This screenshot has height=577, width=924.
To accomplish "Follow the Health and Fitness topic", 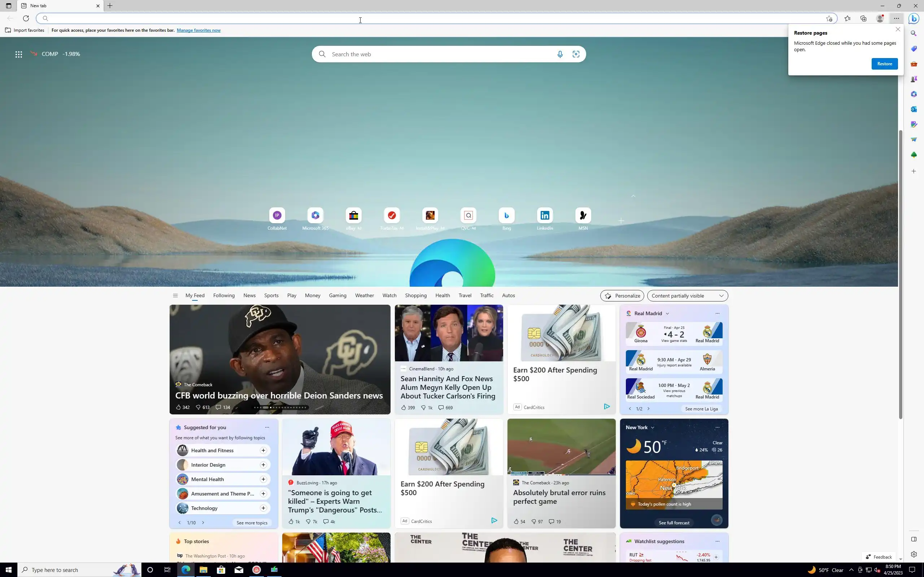I will tap(263, 450).
